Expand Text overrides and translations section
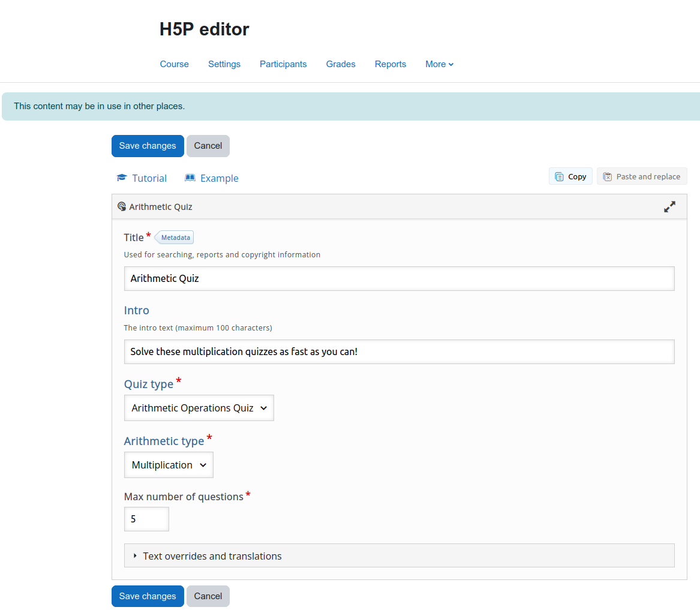Screen dimensions: 700x610 [399, 556]
